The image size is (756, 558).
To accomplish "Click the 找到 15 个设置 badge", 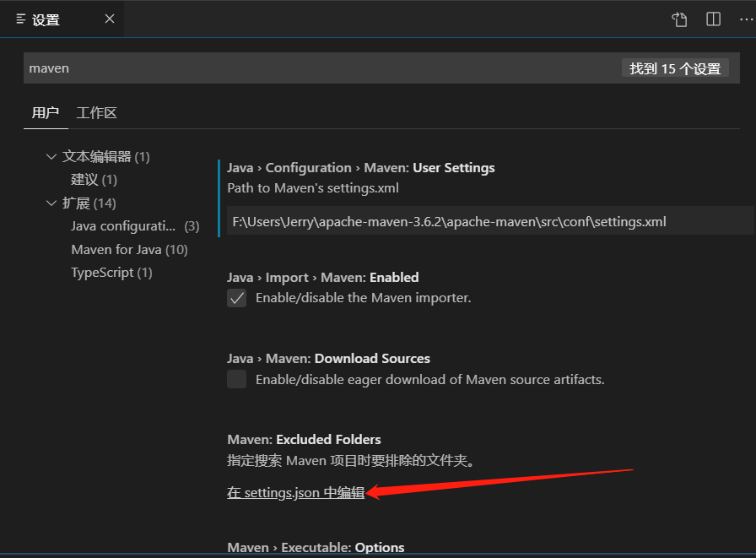I will click(675, 68).
